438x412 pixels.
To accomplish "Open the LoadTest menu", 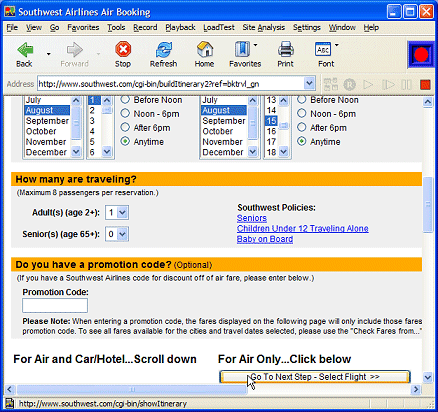I will (x=219, y=27).
